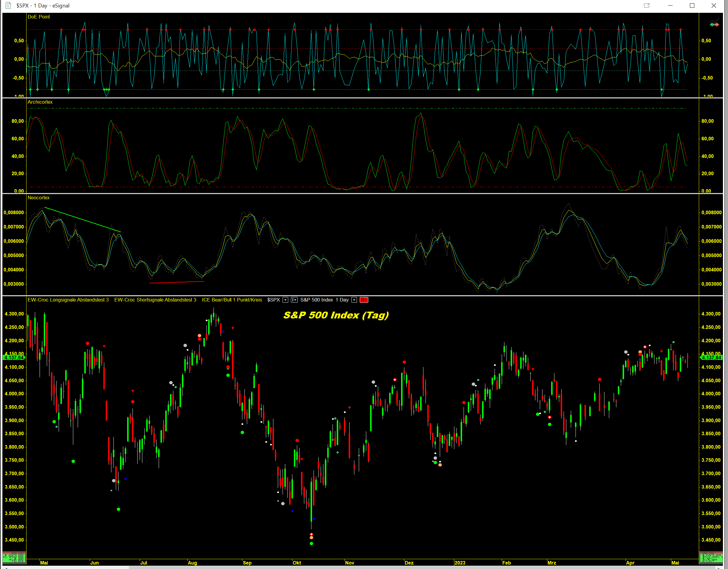Click the EW-Croc Shortsignale Abstandstest 3 label
Image resolution: width=728 pixels, height=569 pixels.
click(x=155, y=300)
